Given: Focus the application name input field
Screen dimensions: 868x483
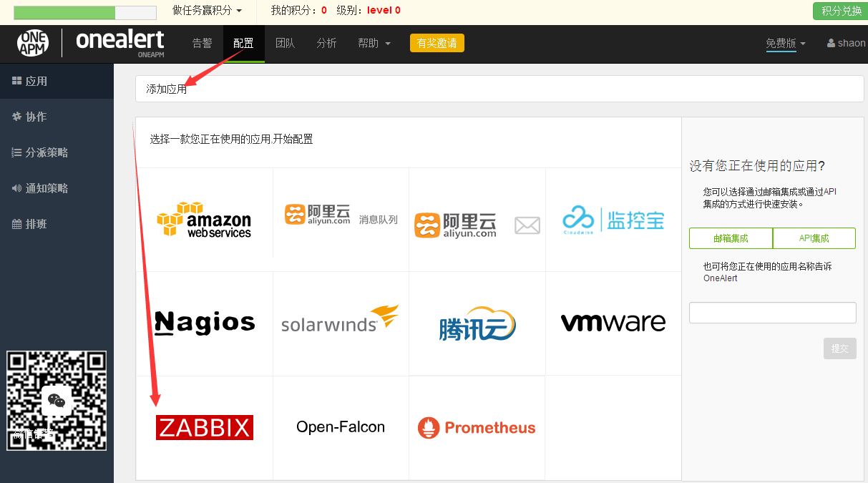Looking at the screenshot, I should click(773, 313).
